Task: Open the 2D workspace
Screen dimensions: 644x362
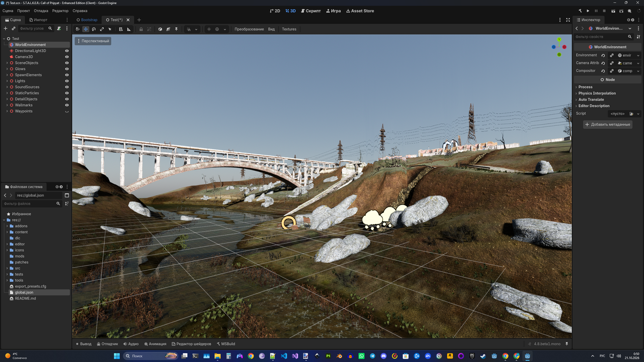Action: [x=275, y=11]
